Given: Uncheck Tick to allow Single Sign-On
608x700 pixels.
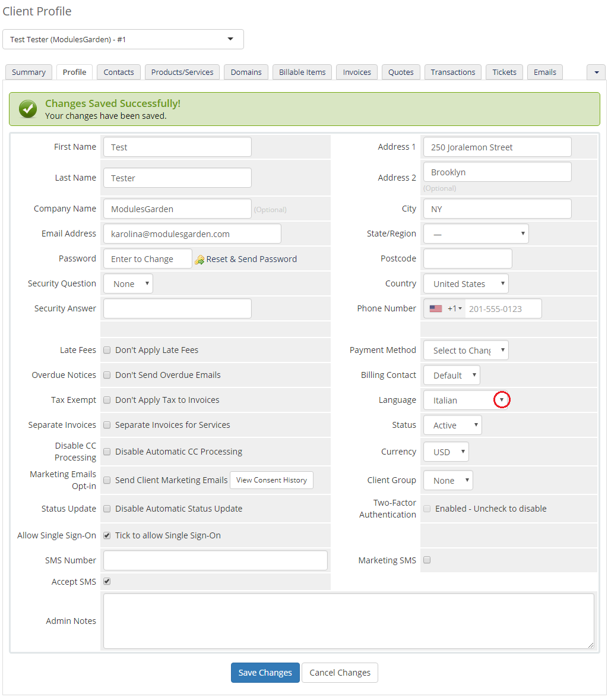Looking at the screenshot, I should (107, 536).
